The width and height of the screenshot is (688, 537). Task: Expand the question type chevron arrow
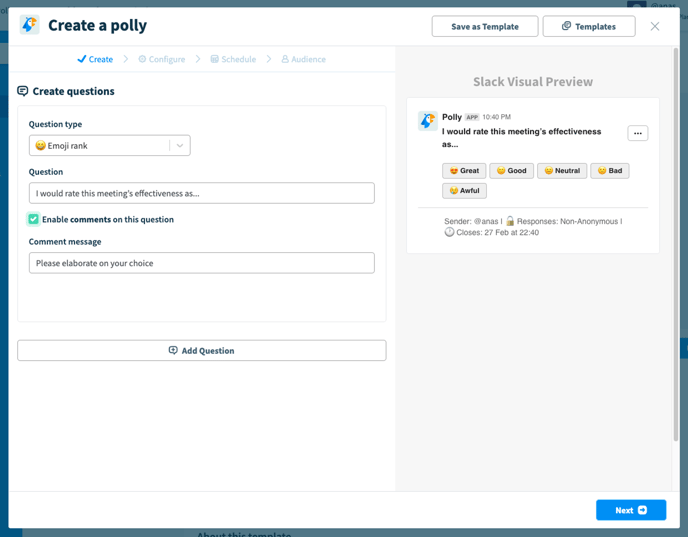coord(180,146)
